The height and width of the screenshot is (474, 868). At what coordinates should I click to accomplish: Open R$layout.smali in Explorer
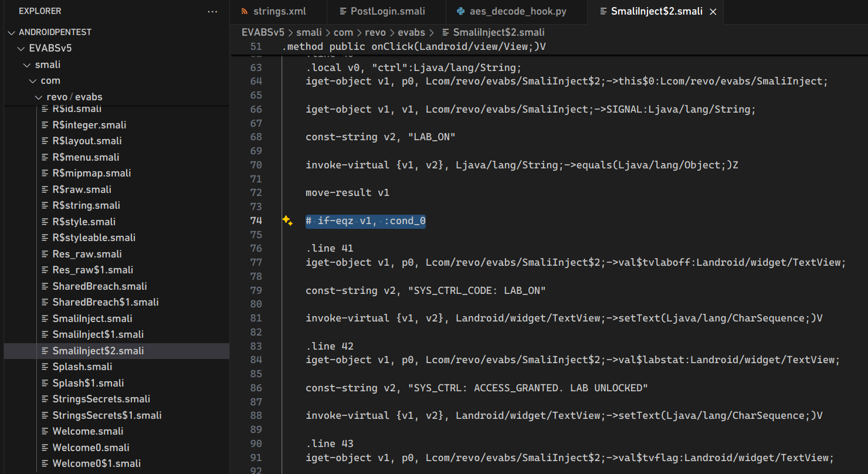(87, 141)
